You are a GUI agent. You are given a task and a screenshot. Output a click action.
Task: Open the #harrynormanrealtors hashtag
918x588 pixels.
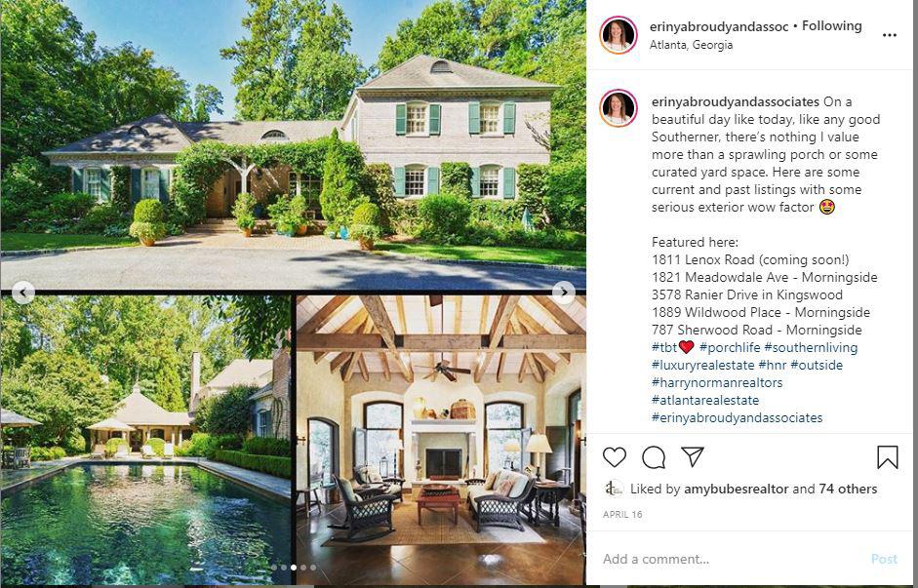click(x=717, y=382)
